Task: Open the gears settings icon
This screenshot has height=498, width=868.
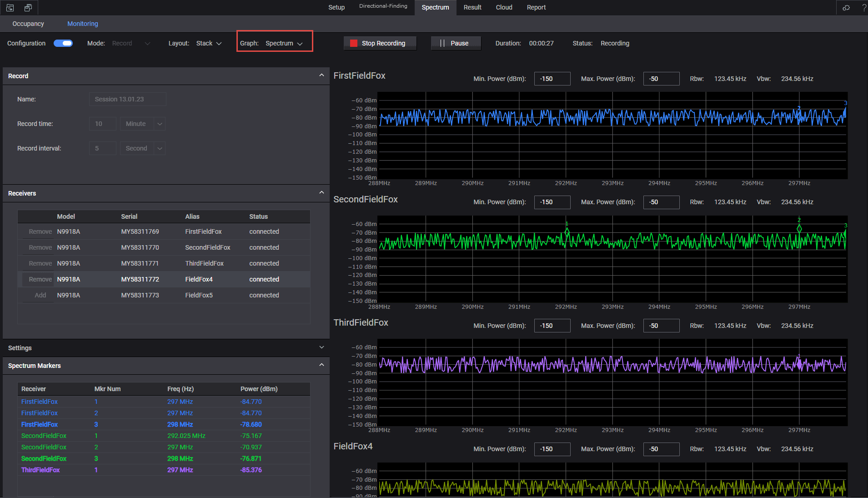Action: 846,8
